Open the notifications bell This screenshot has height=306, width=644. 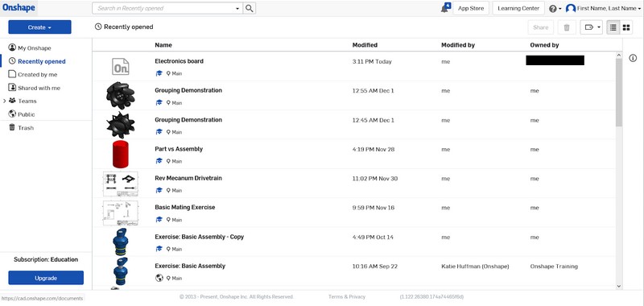445,8
